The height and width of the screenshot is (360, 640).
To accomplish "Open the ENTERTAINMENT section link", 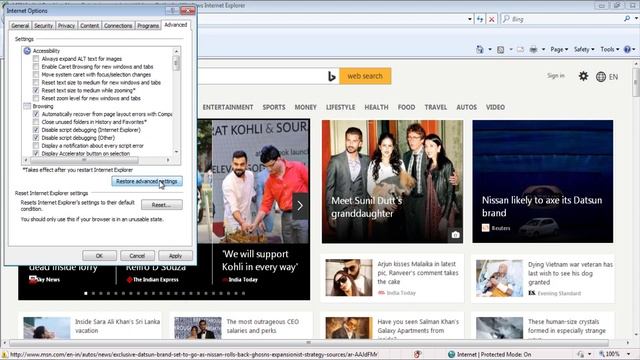I will click(228, 107).
